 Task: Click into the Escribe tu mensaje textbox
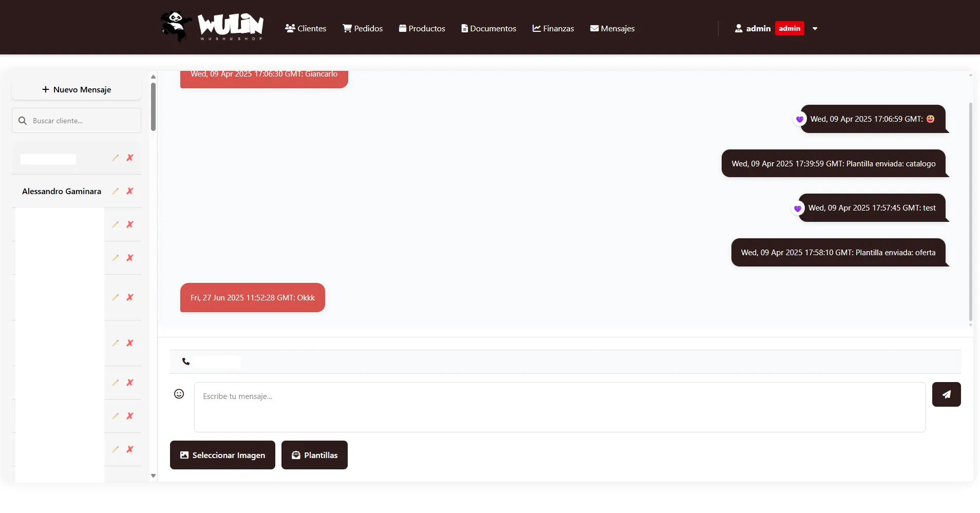(559, 407)
